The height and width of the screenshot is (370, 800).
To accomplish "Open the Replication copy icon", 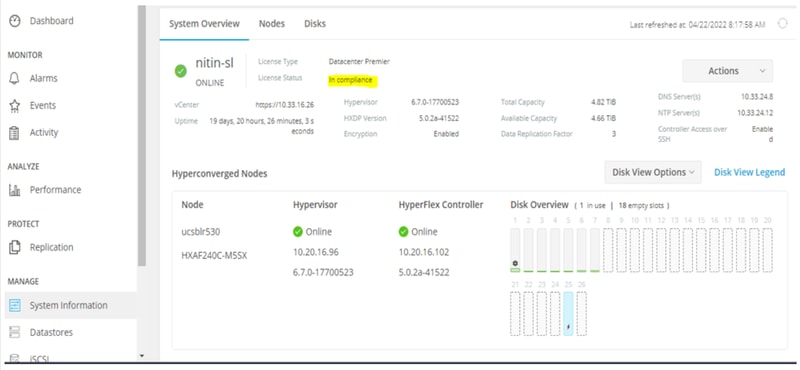I will pyautogui.click(x=15, y=247).
